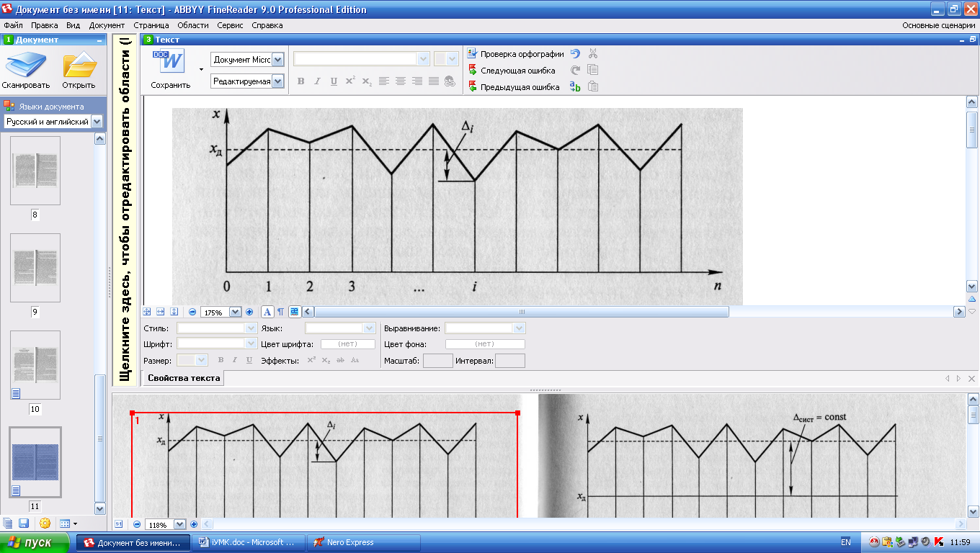Open the Сервис menu

230,25
